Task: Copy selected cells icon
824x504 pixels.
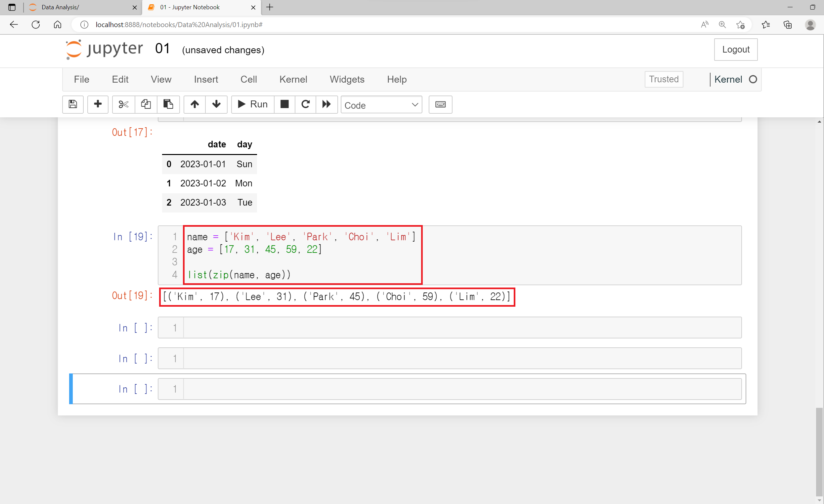Action: pyautogui.click(x=146, y=104)
